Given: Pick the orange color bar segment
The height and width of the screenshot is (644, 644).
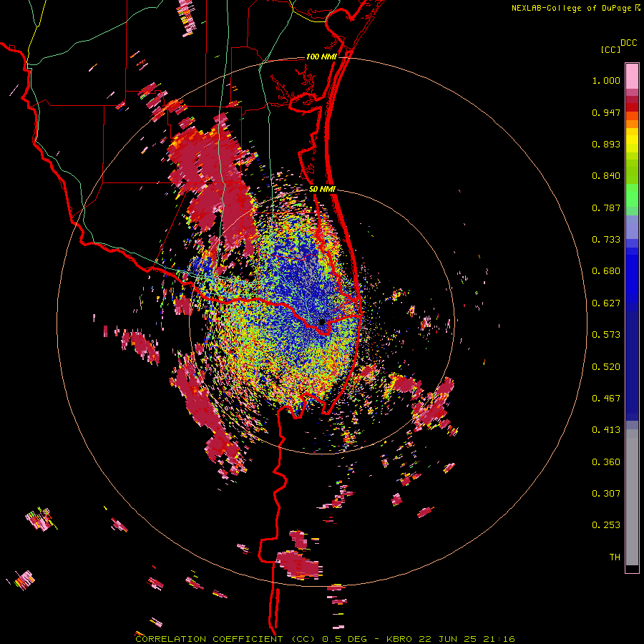Looking at the screenshot, I should tap(632, 123).
